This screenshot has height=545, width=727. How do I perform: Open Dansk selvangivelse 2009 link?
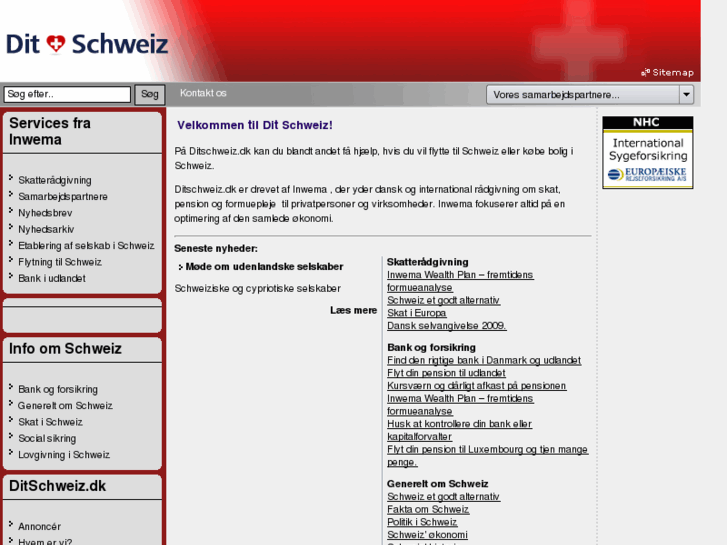pos(446,326)
